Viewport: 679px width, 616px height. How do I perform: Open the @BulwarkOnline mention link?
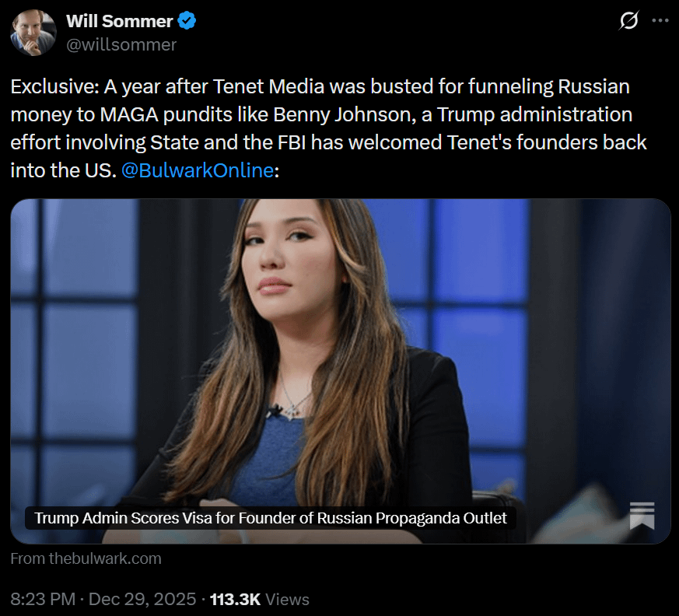(198, 171)
